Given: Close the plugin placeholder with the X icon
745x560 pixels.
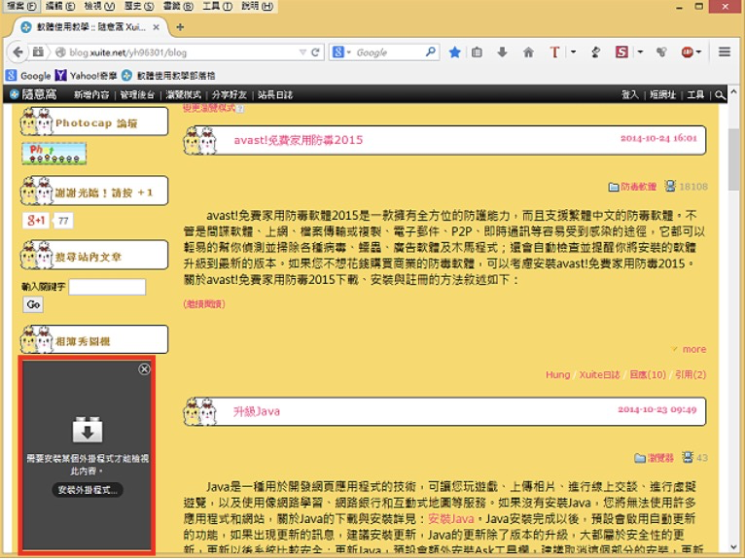Looking at the screenshot, I should point(145,369).
